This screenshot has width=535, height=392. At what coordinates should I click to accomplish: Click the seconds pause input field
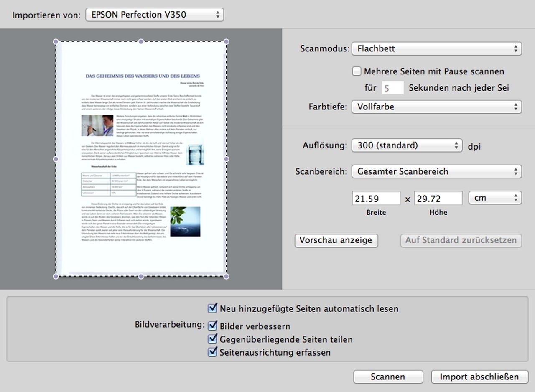point(392,88)
